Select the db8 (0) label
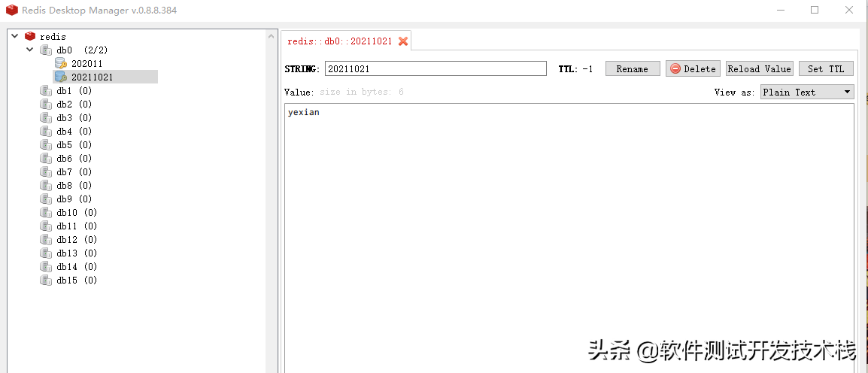 tap(74, 186)
